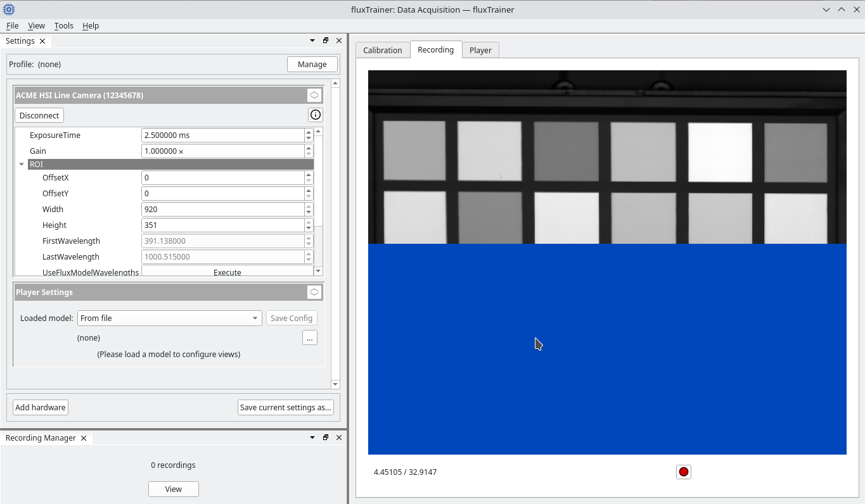This screenshot has height=504, width=865.
Task: Select the Recording tab
Action: coord(436,49)
